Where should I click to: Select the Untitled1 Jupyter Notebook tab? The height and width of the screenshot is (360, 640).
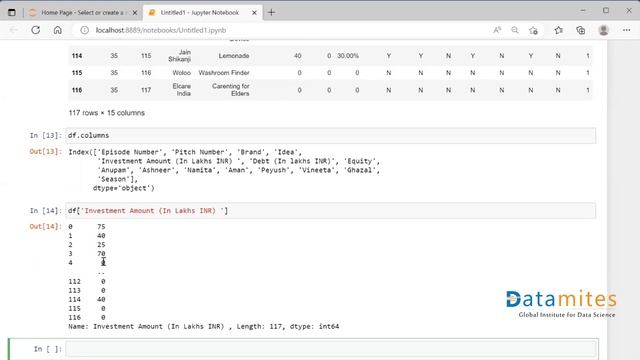tap(200, 13)
